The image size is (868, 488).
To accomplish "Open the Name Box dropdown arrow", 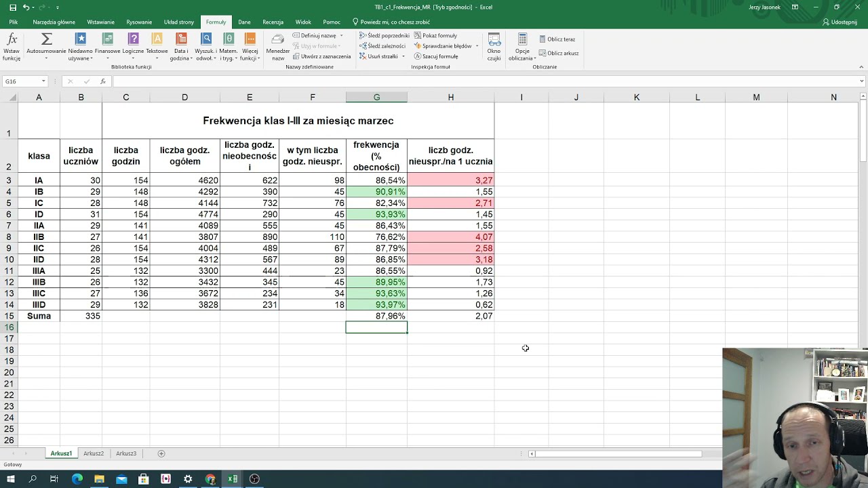I will (x=43, y=81).
